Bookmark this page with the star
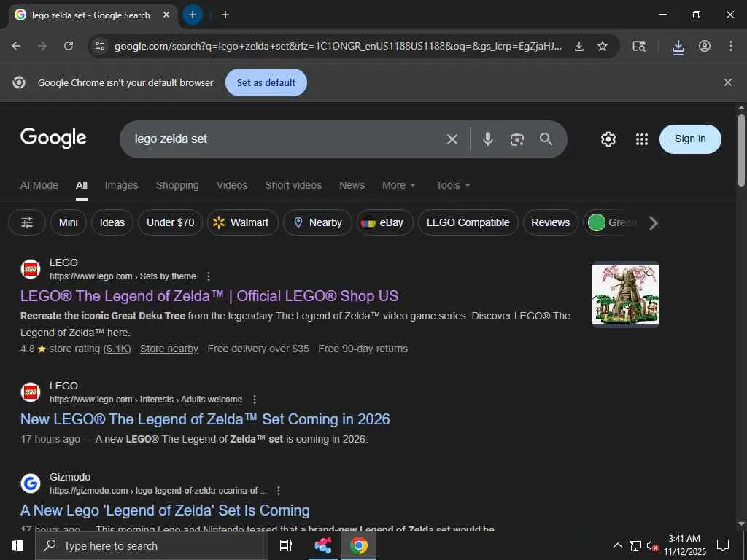The height and width of the screenshot is (560, 747). coord(602,46)
